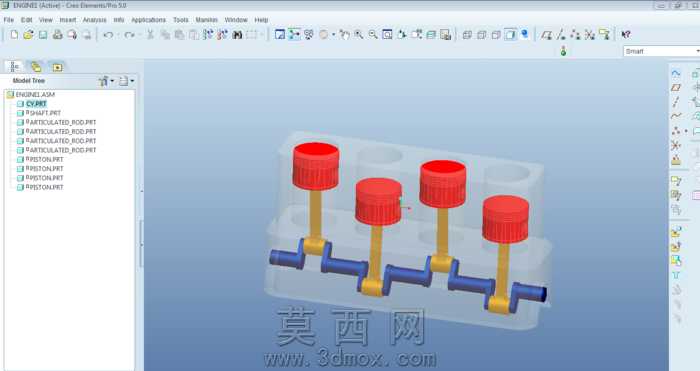
Task: Open the Insert menu
Action: point(68,20)
